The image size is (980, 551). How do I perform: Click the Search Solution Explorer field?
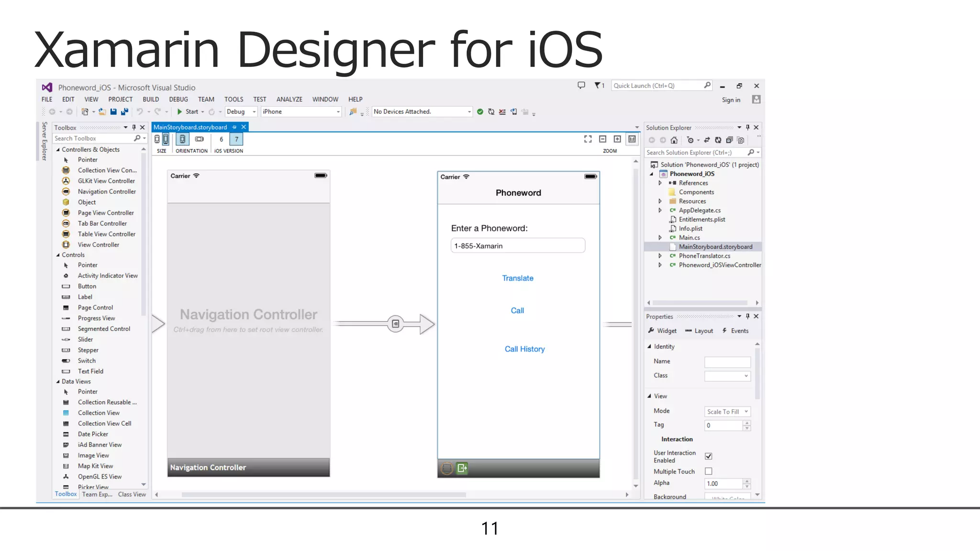tap(702, 153)
